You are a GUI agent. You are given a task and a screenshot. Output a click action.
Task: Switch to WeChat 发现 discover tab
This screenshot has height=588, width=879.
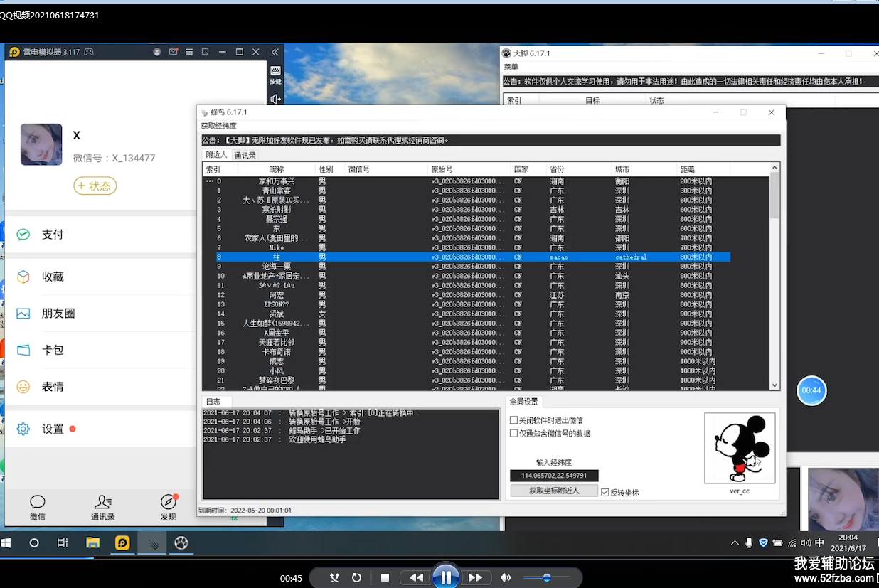click(168, 508)
